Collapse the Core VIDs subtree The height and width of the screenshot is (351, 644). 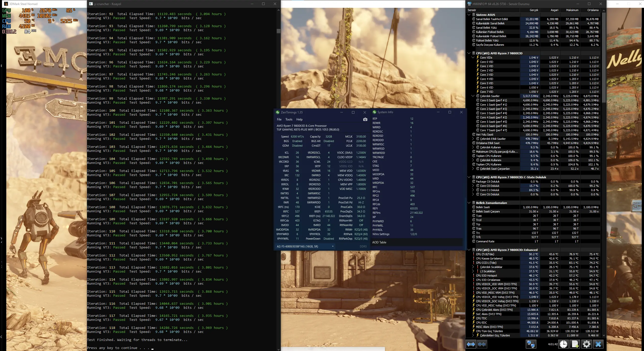coord(473,57)
